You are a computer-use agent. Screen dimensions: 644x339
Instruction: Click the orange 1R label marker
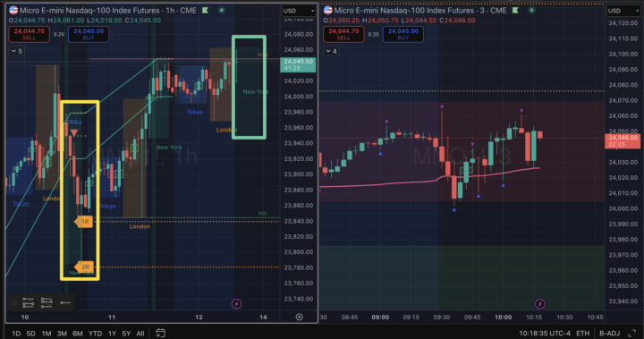pyautogui.click(x=84, y=222)
